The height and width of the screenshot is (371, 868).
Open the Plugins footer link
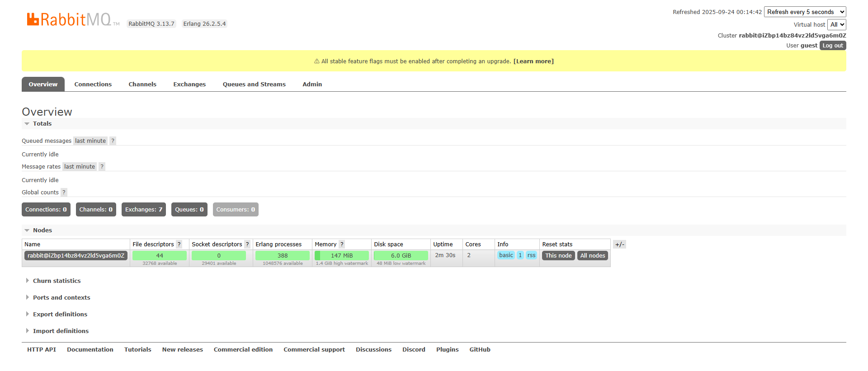[448, 350]
